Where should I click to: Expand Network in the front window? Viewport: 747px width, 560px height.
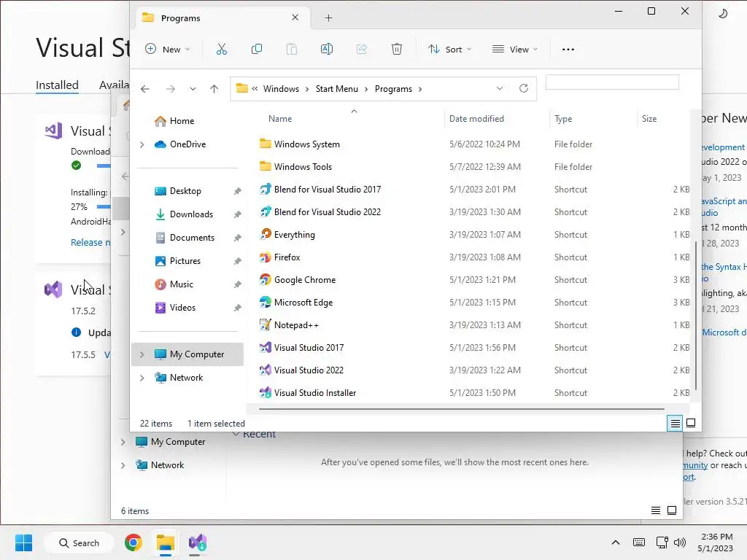coord(142,378)
